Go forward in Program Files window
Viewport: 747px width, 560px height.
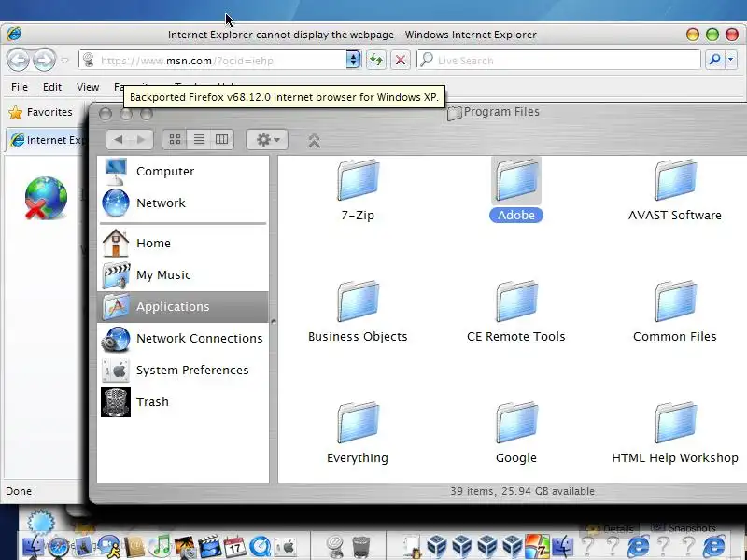(141, 139)
